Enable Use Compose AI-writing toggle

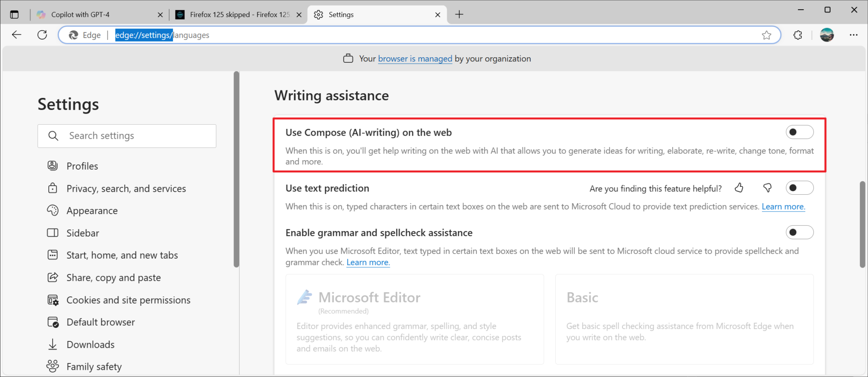(x=799, y=132)
